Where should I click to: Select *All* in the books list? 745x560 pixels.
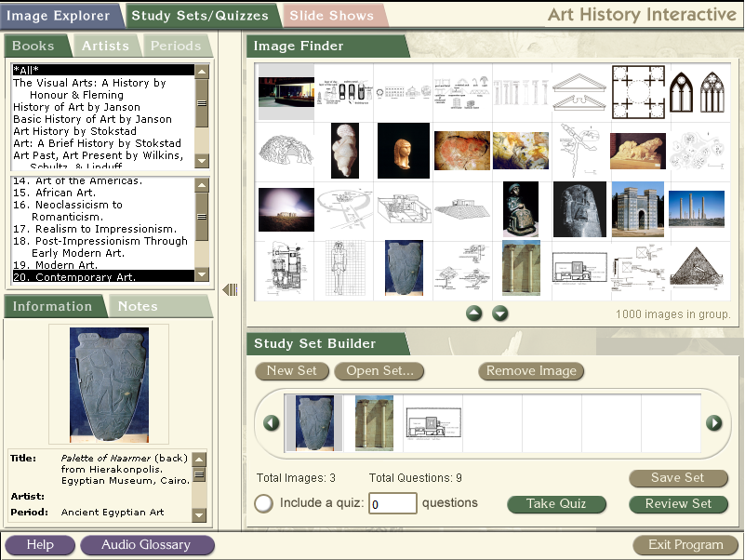(x=103, y=70)
